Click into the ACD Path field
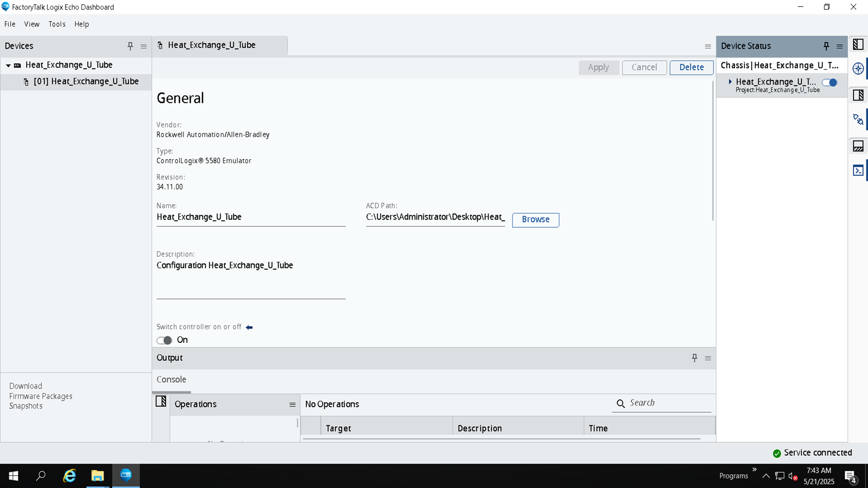The image size is (868, 488). pyautogui.click(x=435, y=217)
